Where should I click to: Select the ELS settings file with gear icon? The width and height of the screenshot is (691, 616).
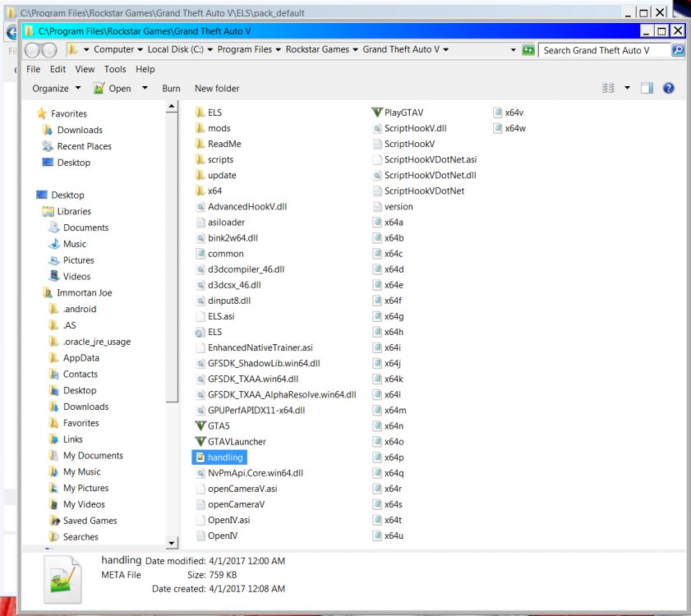tap(200, 332)
